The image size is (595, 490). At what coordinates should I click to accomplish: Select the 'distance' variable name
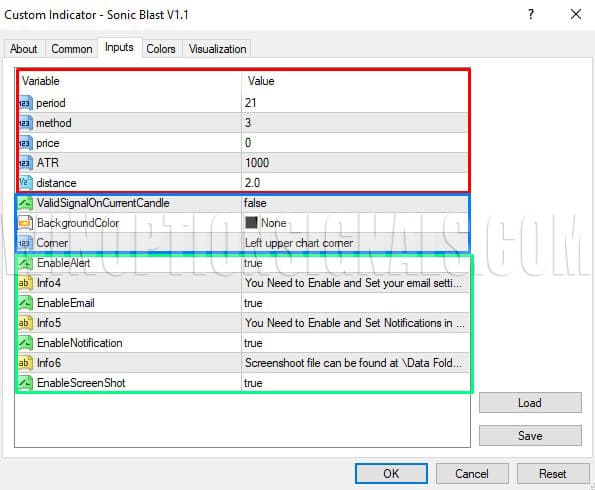coord(56,183)
